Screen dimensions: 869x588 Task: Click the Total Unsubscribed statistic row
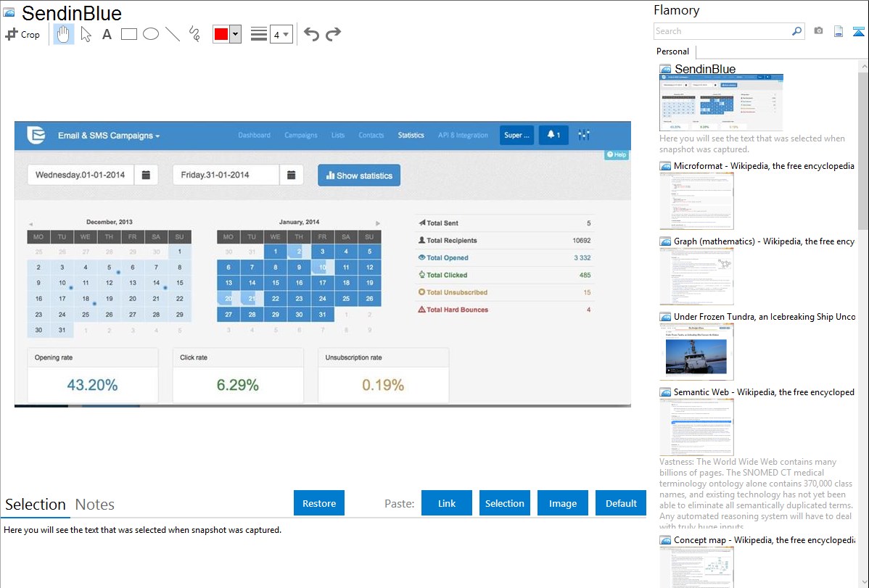click(x=504, y=292)
